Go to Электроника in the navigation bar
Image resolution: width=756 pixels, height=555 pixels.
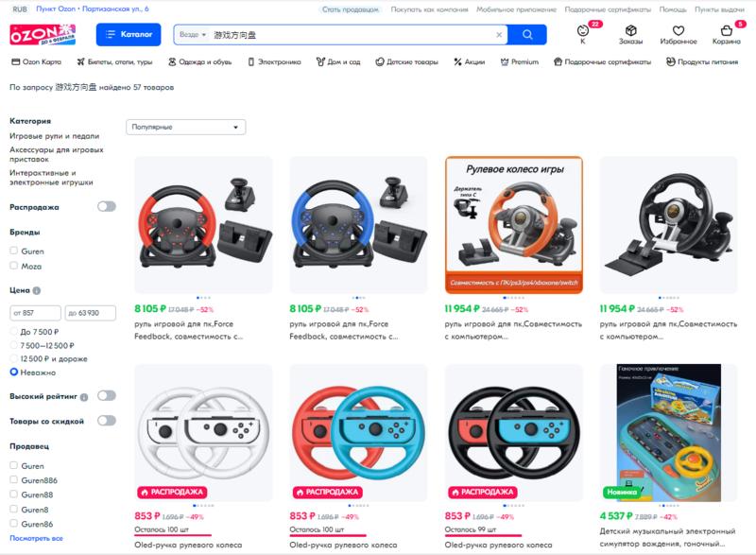[x=274, y=61]
